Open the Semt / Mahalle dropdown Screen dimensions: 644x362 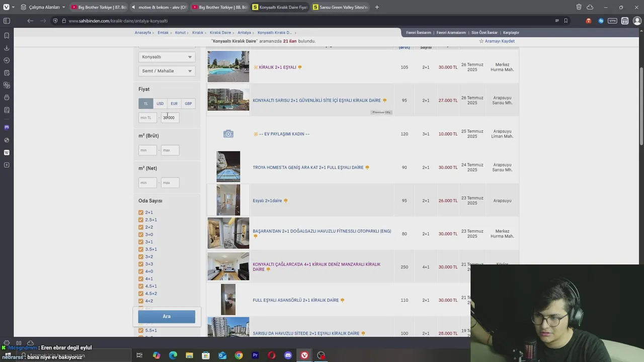point(167,71)
